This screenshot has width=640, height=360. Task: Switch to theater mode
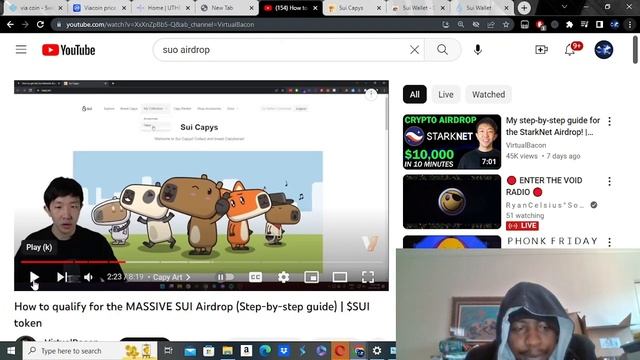click(340, 277)
